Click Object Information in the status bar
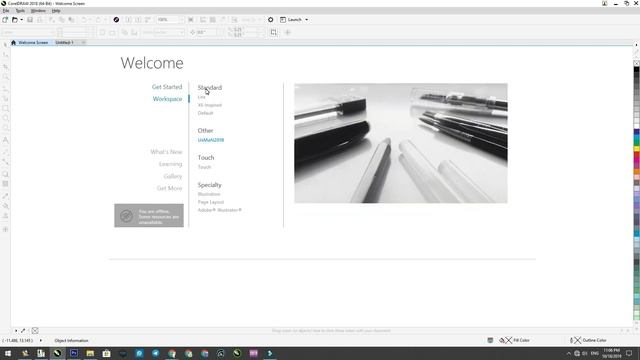640x360 pixels. pyautogui.click(x=71, y=340)
